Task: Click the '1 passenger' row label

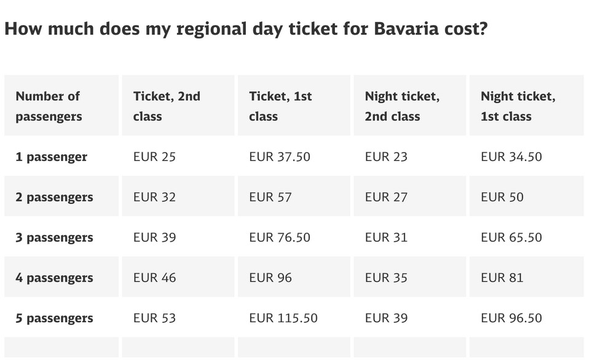Action: (x=52, y=157)
